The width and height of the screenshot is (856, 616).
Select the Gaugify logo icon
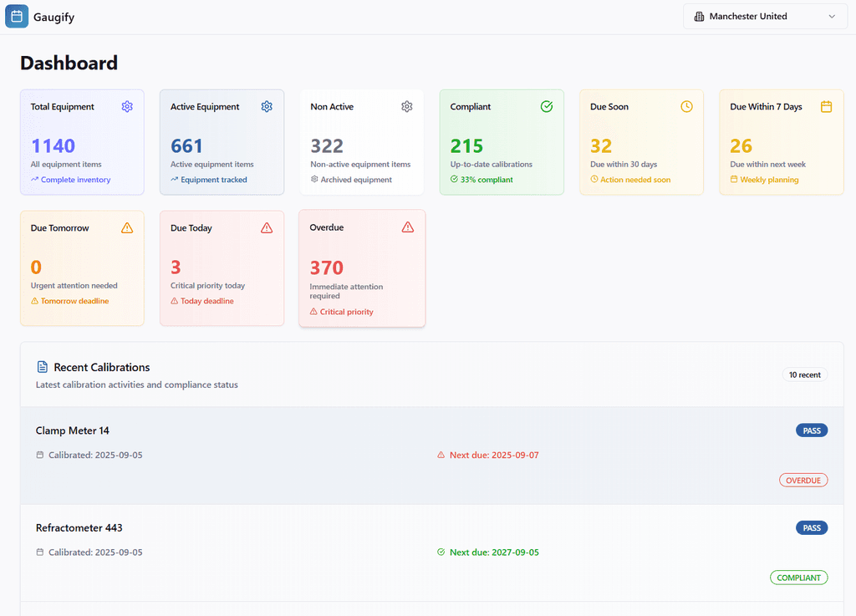coord(17,16)
